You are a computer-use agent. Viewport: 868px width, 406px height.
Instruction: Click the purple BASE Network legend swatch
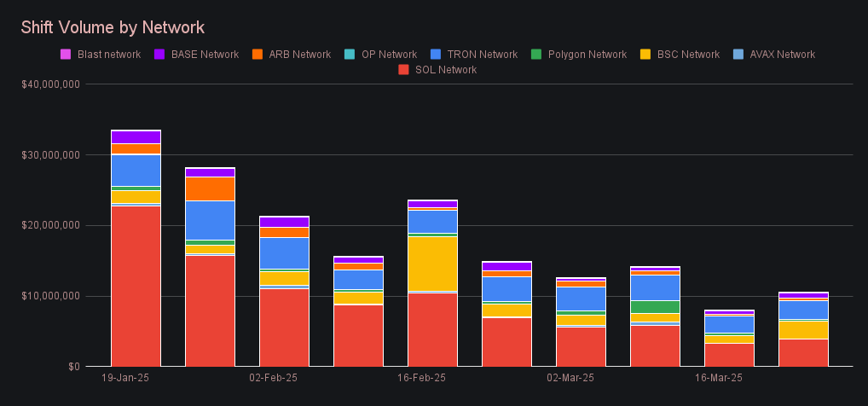tap(159, 55)
